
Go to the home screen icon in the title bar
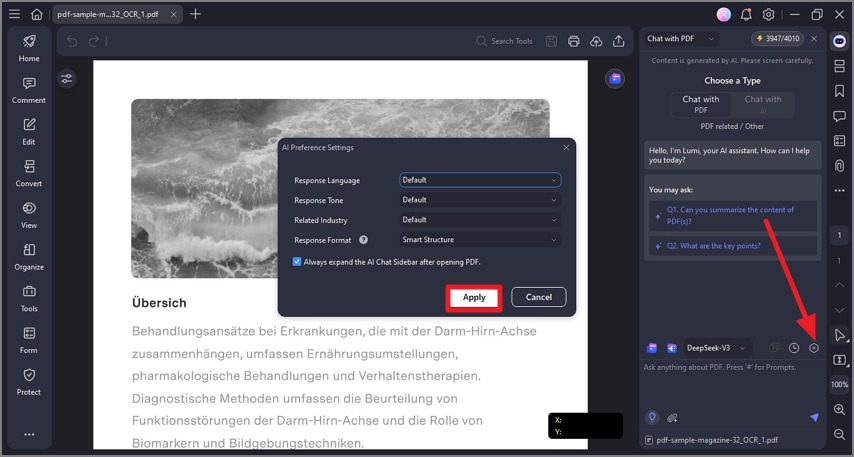click(x=36, y=14)
